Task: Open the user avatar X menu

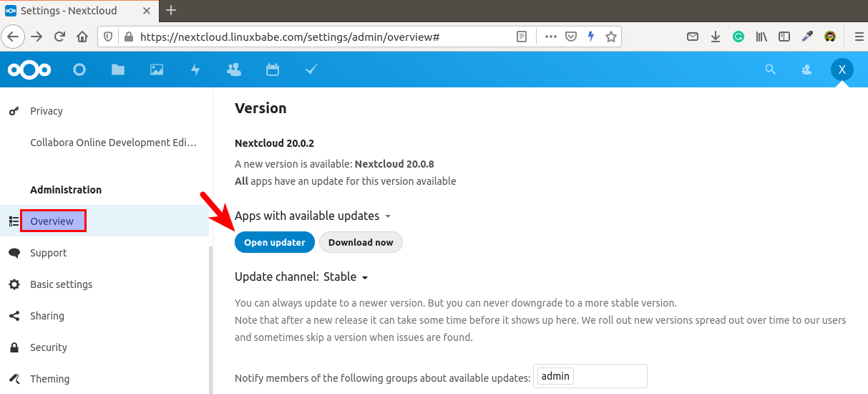Action: click(x=842, y=69)
